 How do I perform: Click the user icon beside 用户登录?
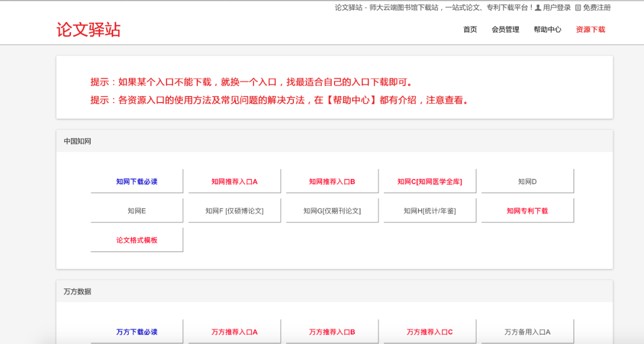point(538,7)
